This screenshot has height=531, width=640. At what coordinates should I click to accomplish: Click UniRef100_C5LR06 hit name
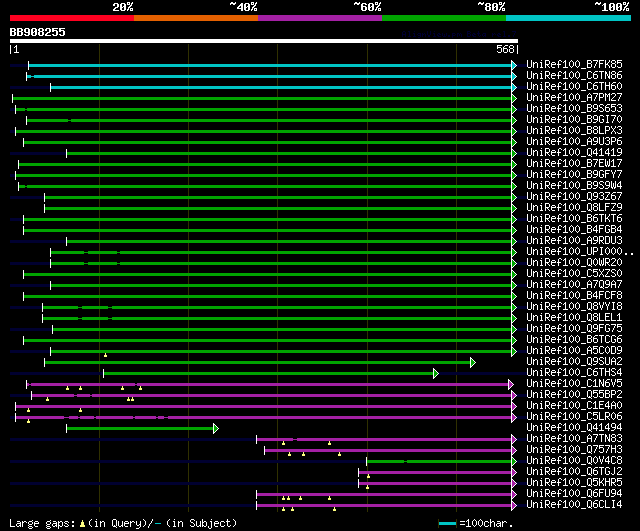574,417
